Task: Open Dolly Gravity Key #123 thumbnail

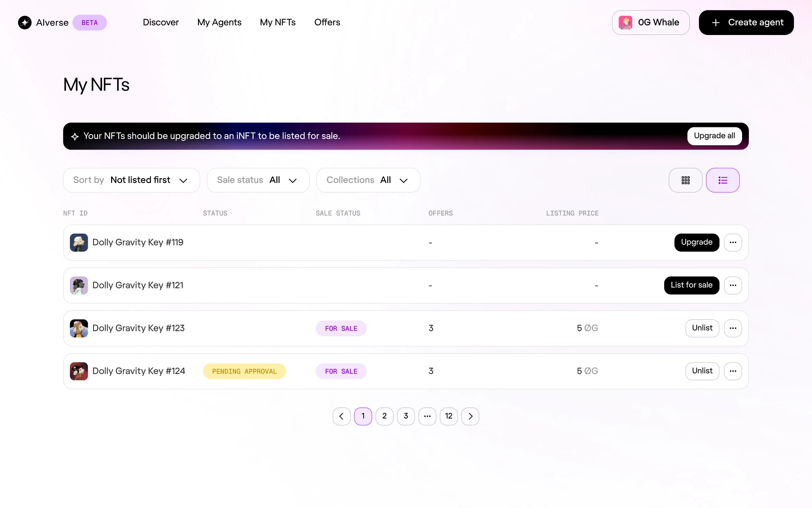Action: [79, 328]
